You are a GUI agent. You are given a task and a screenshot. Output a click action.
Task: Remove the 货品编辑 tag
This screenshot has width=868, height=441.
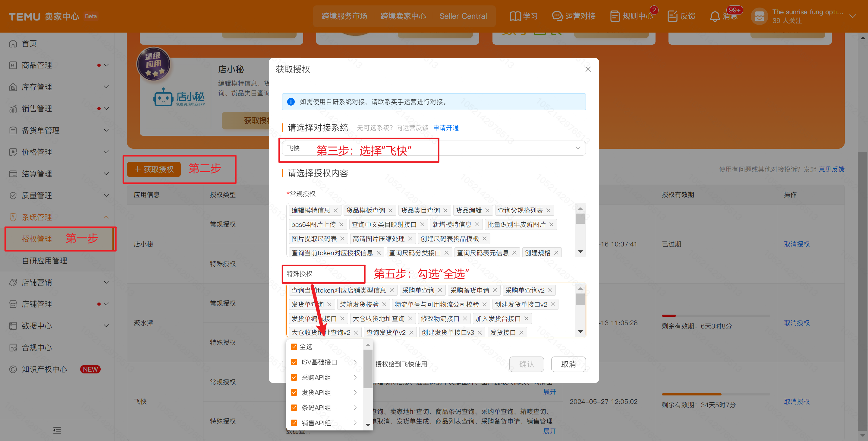tap(487, 210)
